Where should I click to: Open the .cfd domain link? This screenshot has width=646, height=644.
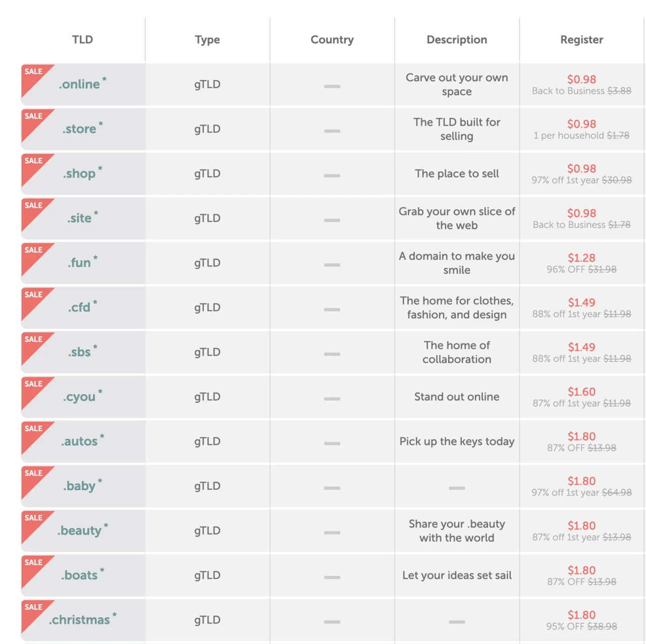[x=79, y=307]
